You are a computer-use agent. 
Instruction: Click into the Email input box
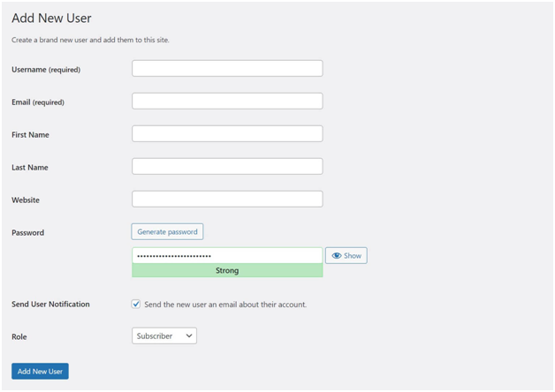pyautogui.click(x=227, y=102)
